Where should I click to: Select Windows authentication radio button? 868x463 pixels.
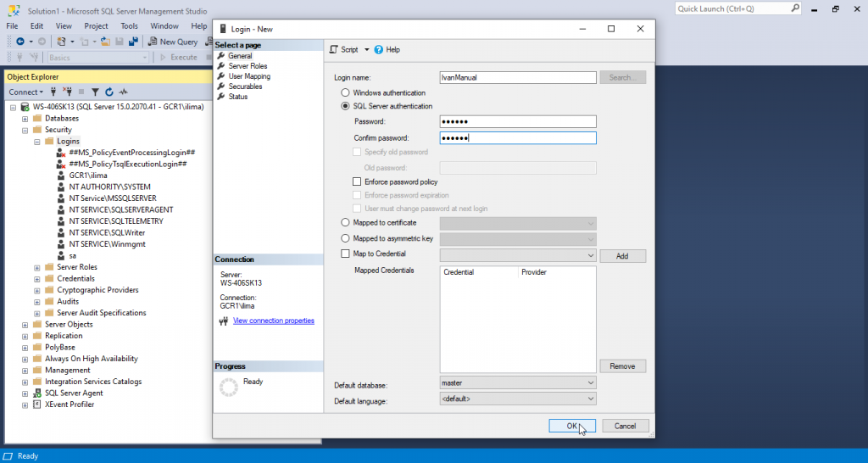(x=346, y=93)
